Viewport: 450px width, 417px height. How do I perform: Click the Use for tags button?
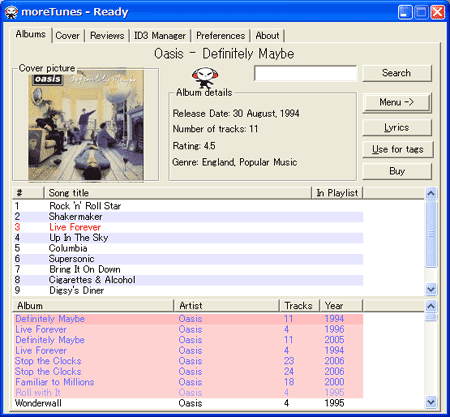point(398,149)
